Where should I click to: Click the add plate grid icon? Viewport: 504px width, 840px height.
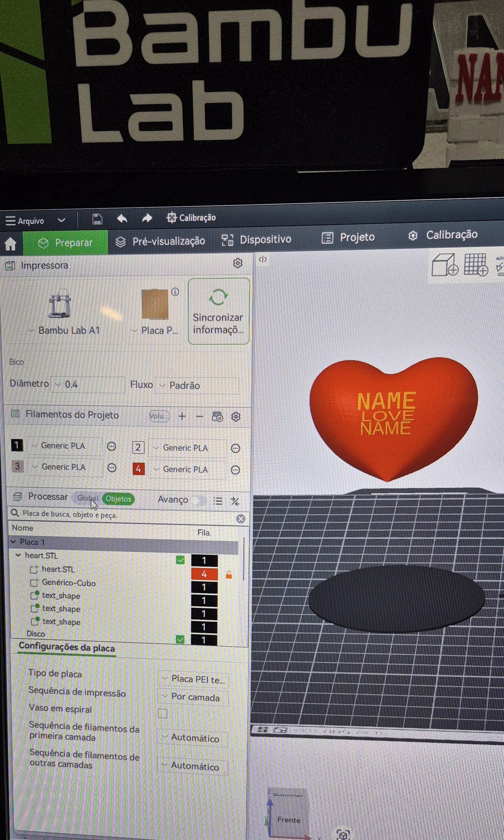pyautogui.click(x=476, y=265)
